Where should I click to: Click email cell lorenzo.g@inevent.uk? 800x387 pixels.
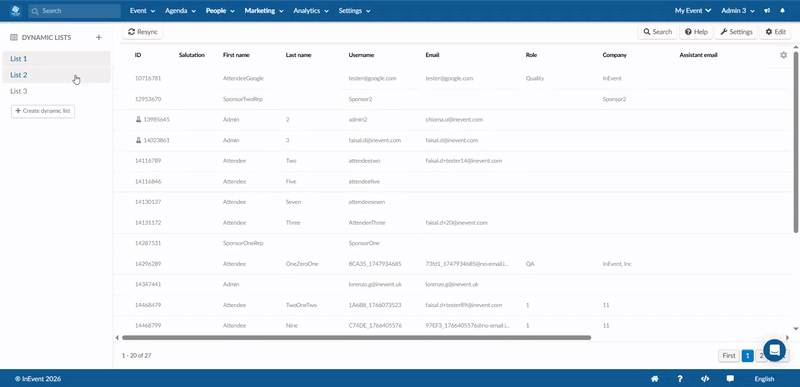coord(452,284)
